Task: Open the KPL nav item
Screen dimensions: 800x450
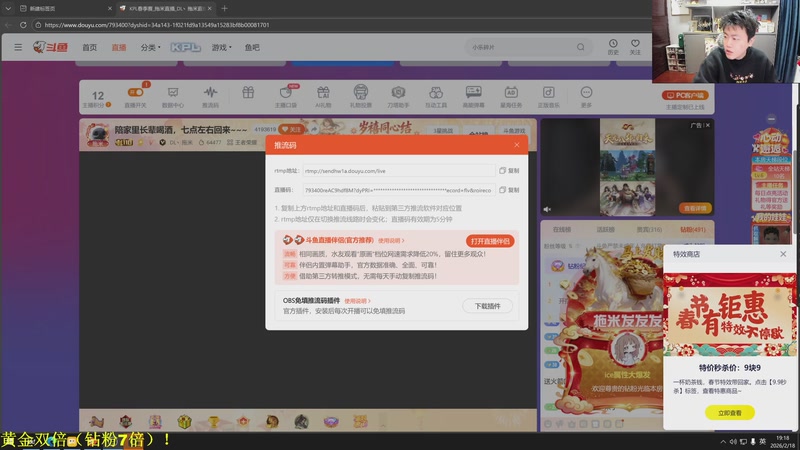Action: (185, 47)
